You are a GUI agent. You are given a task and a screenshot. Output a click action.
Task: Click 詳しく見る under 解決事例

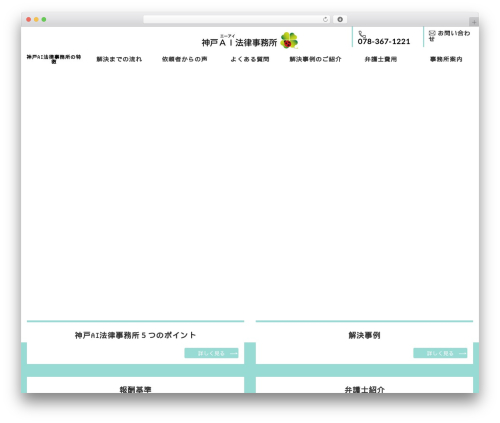(x=440, y=353)
